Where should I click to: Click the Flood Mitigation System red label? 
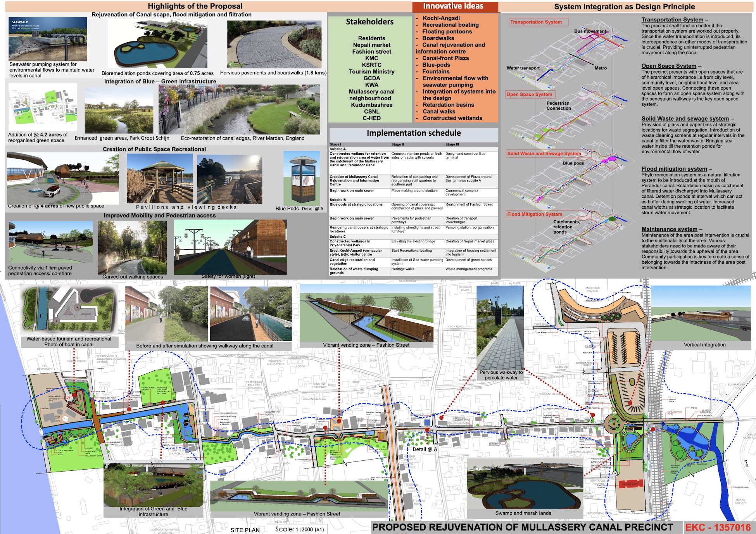[x=535, y=214]
